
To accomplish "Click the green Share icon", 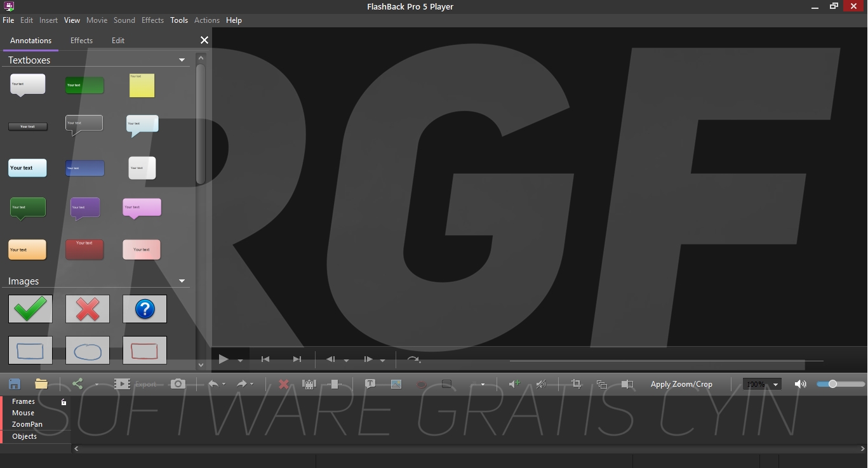I will [x=77, y=384].
